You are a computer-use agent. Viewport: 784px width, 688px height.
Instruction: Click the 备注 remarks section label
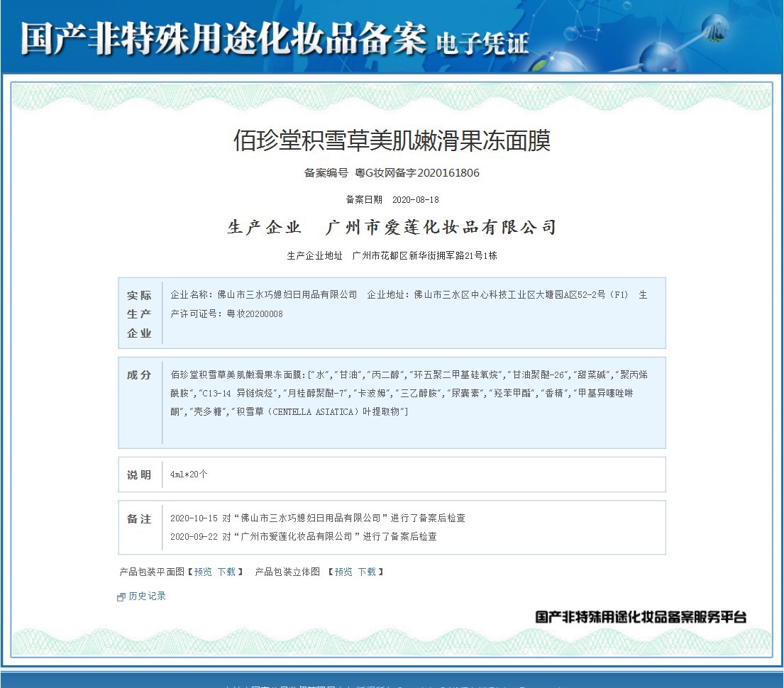(140, 519)
